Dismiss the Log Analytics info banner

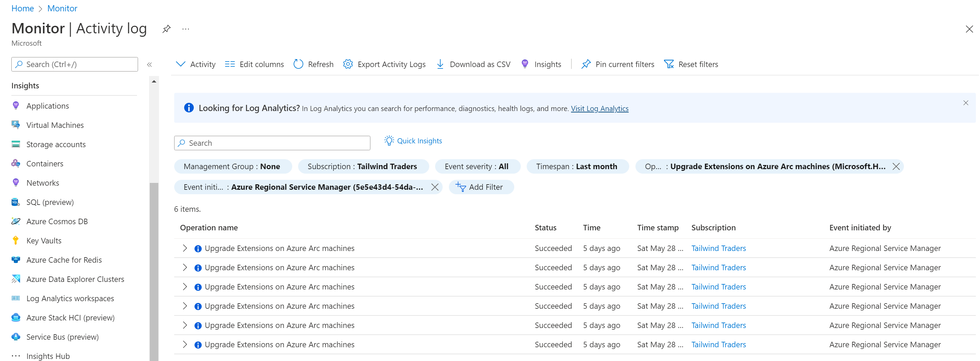[966, 103]
